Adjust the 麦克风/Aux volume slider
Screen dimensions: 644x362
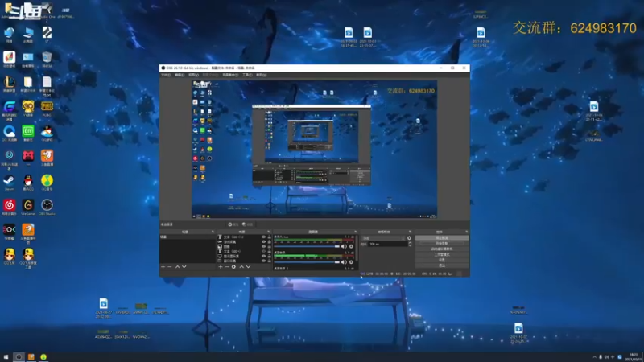coord(307,246)
